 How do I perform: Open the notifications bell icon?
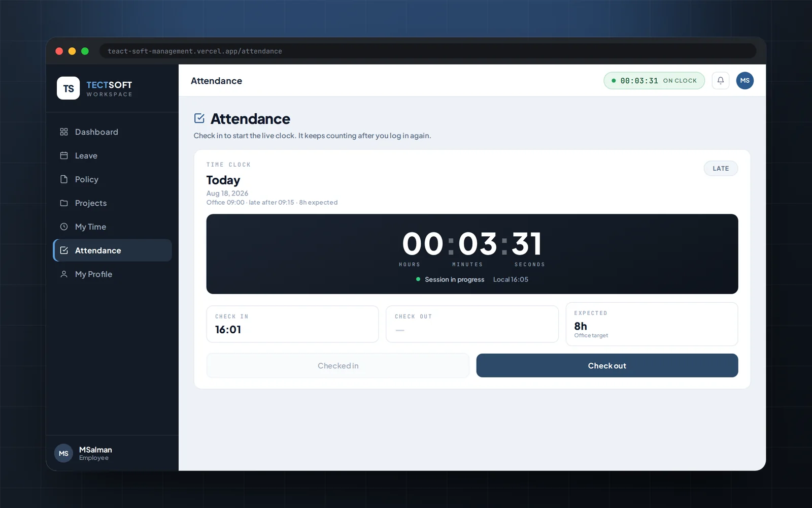click(x=720, y=80)
